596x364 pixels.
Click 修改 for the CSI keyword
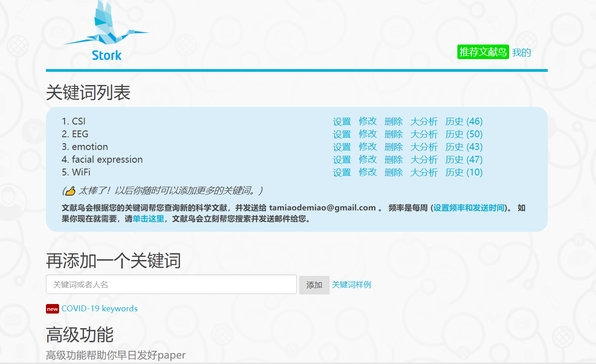368,121
